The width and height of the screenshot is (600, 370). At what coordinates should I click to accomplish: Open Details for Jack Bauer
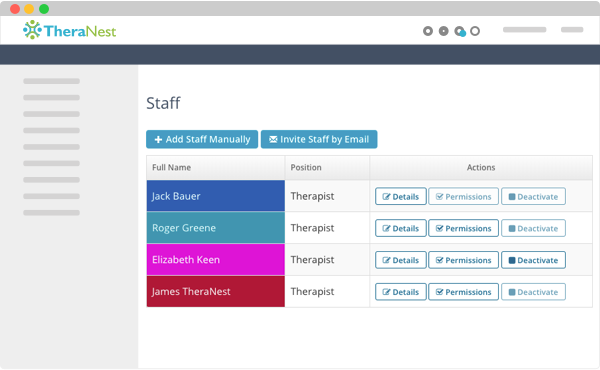[401, 197]
